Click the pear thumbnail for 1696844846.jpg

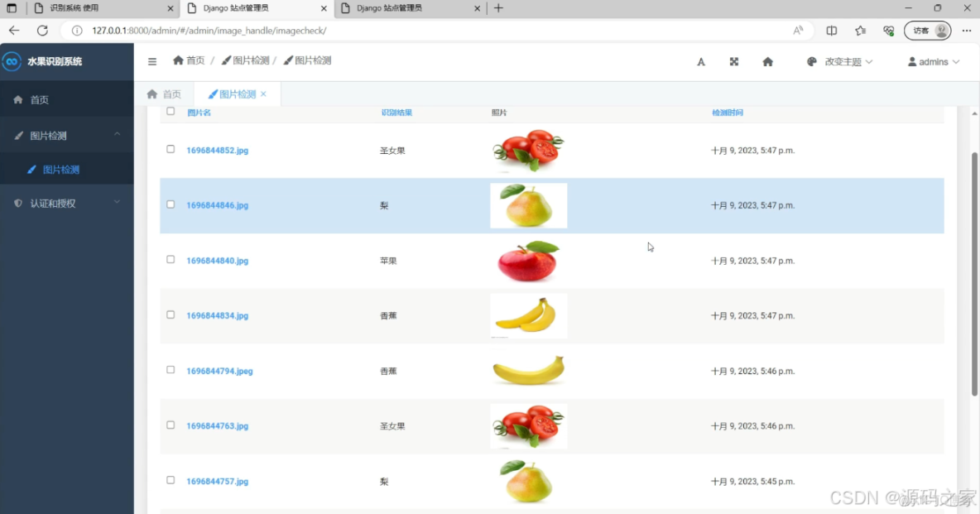(528, 204)
